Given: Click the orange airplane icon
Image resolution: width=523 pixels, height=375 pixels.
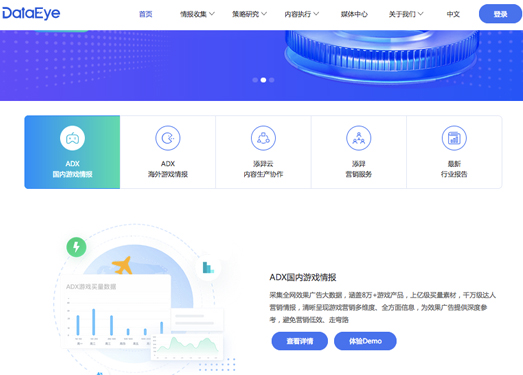Looking at the screenshot, I should [x=122, y=266].
